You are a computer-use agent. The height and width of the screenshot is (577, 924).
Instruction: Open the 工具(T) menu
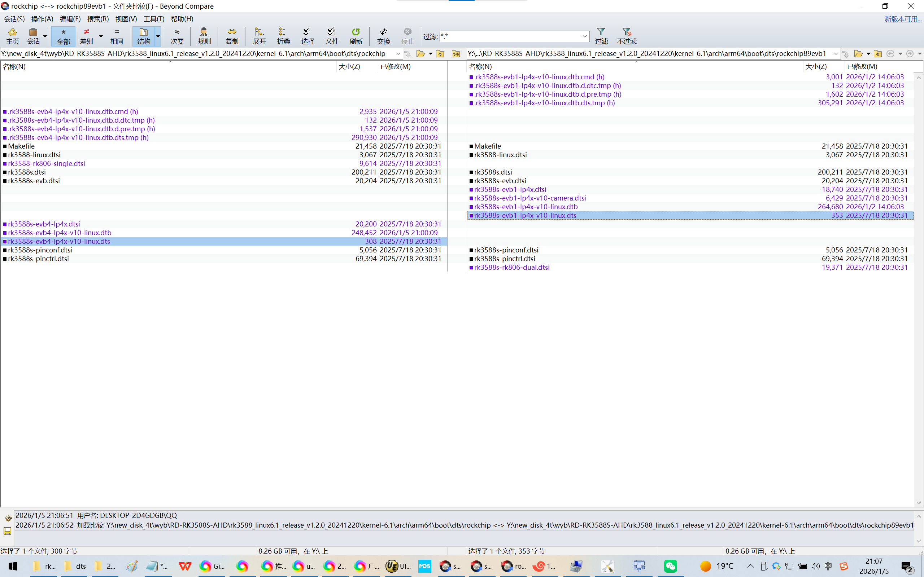coord(153,19)
